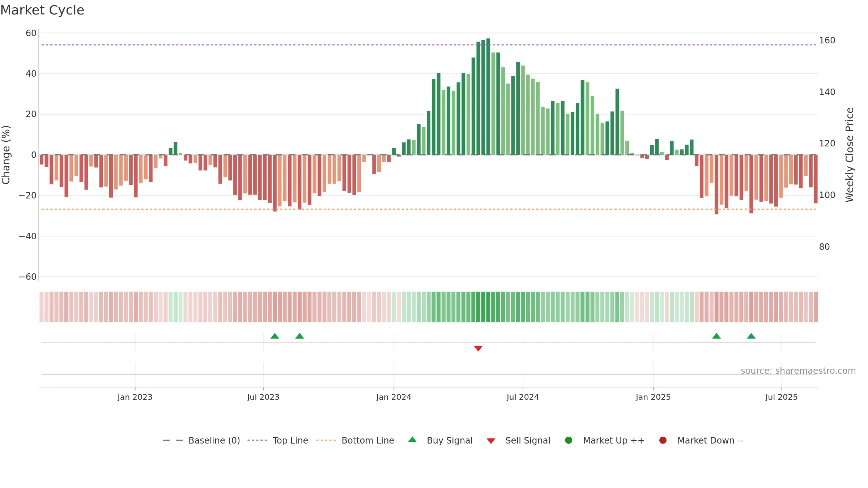
Task: Click the Jan 2025 x-axis label
Action: (653, 397)
